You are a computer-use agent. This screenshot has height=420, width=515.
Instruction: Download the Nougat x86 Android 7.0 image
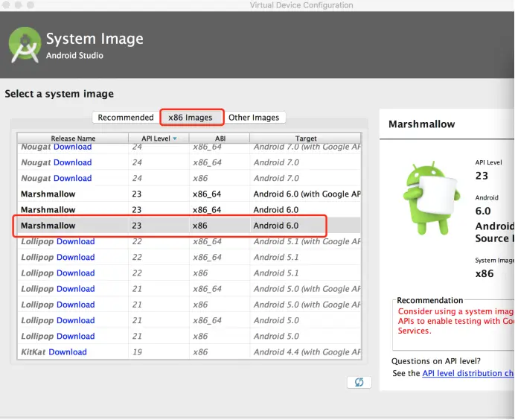(73, 178)
